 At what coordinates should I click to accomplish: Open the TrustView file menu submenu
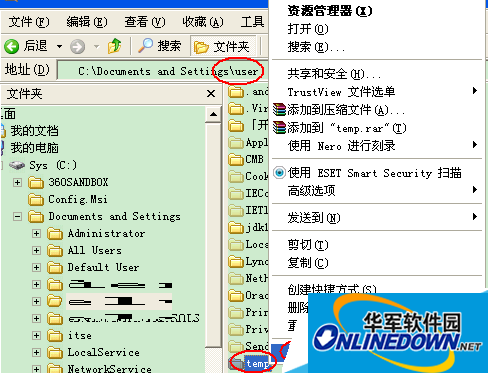coord(377,91)
